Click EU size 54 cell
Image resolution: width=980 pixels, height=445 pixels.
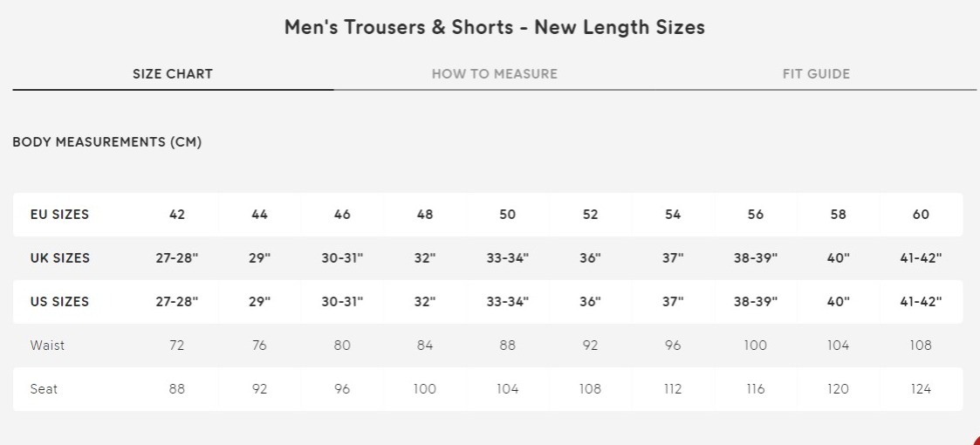(x=673, y=215)
